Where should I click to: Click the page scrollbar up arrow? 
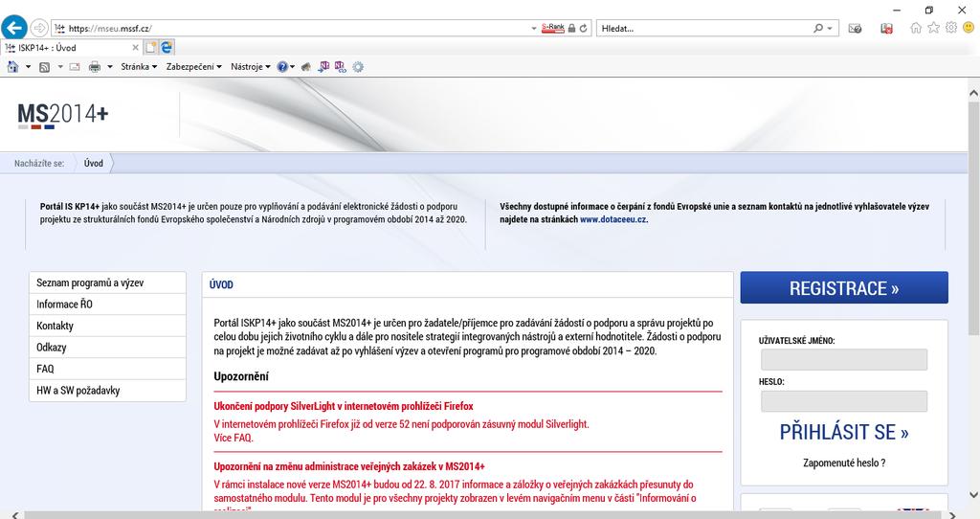click(973, 93)
